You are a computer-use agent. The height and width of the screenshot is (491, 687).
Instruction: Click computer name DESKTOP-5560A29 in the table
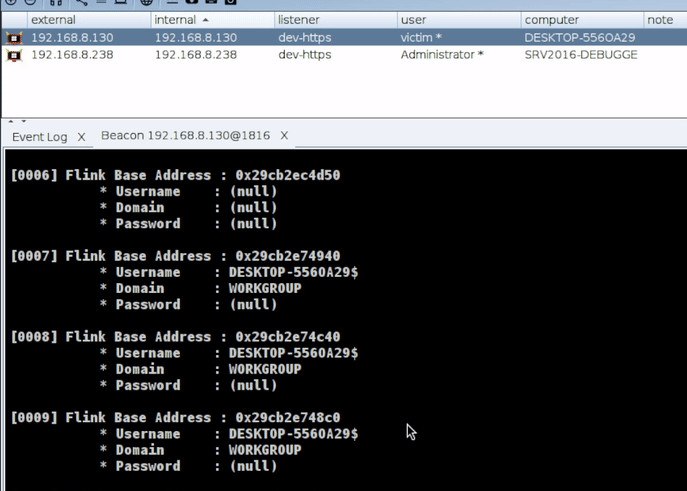click(580, 38)
